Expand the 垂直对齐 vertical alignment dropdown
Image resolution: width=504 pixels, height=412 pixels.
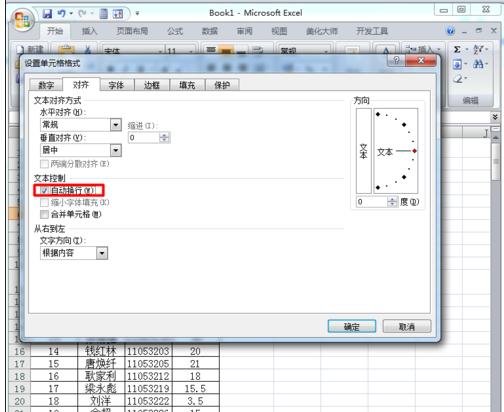116,150
